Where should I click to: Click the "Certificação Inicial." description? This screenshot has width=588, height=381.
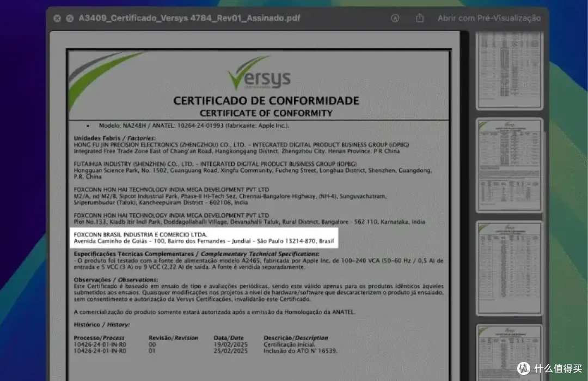[290, 344]
